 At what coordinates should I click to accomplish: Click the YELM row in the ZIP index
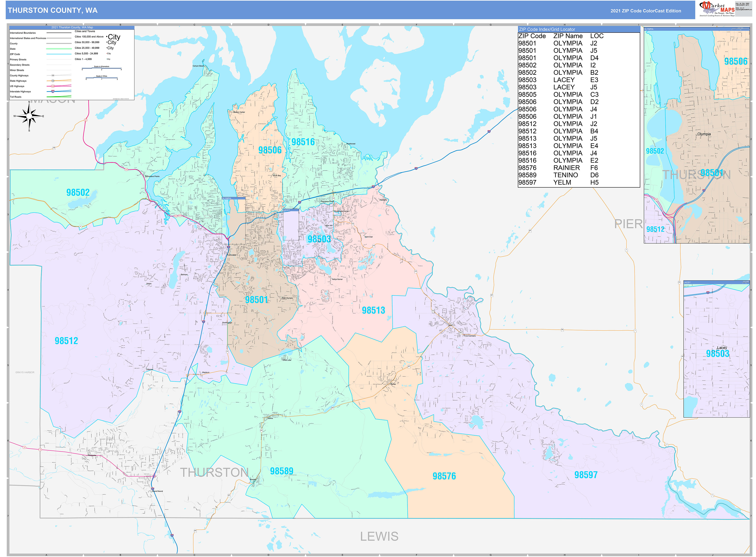(x=579, y=182)
